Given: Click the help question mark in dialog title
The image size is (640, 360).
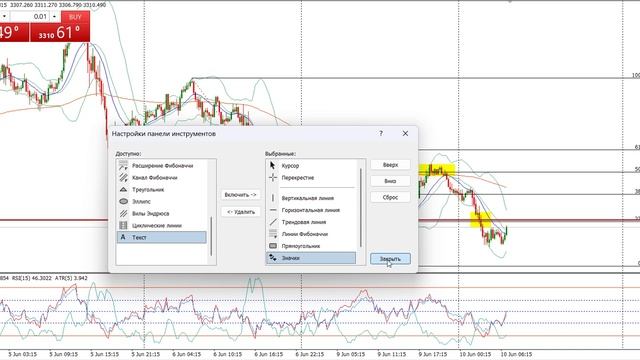Looking at the screenshot, I should point(381,133).
